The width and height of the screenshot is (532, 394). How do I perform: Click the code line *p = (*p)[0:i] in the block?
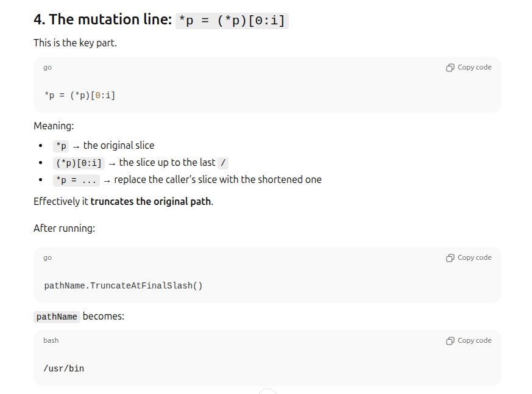80,95
